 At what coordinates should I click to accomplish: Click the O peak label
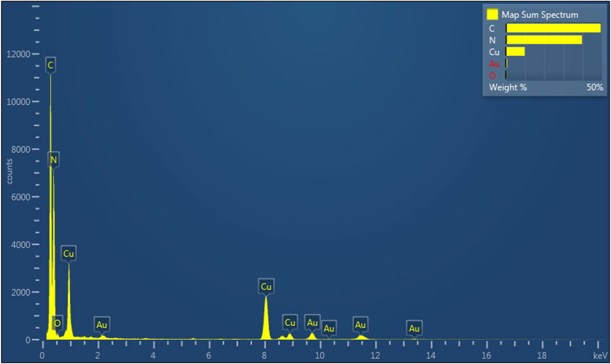pyautogui.click(x=57, y=323)
